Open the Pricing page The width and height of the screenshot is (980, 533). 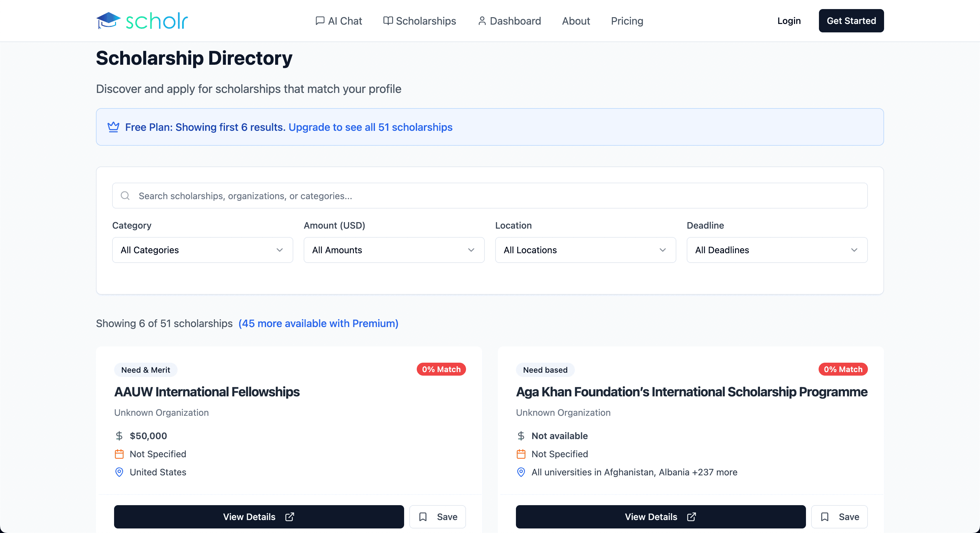coord(626,21)
